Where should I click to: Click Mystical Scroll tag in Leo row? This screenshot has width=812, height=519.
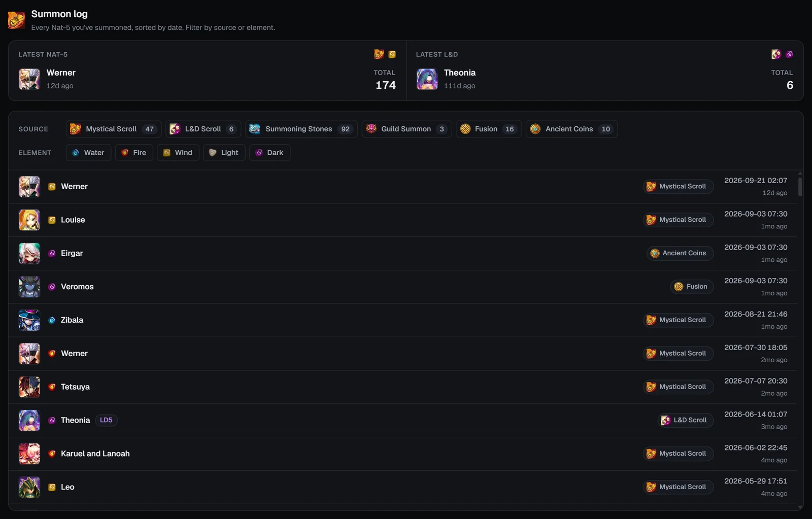(x=678, y=487)
